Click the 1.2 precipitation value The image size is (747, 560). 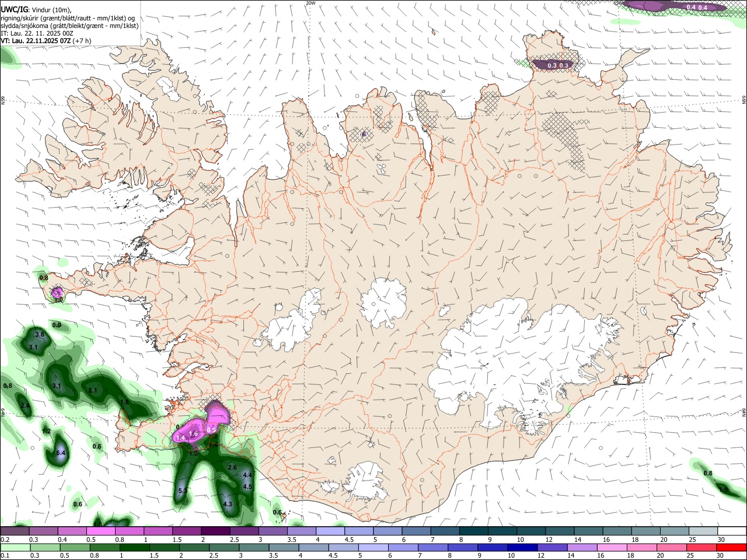[47, 432]
